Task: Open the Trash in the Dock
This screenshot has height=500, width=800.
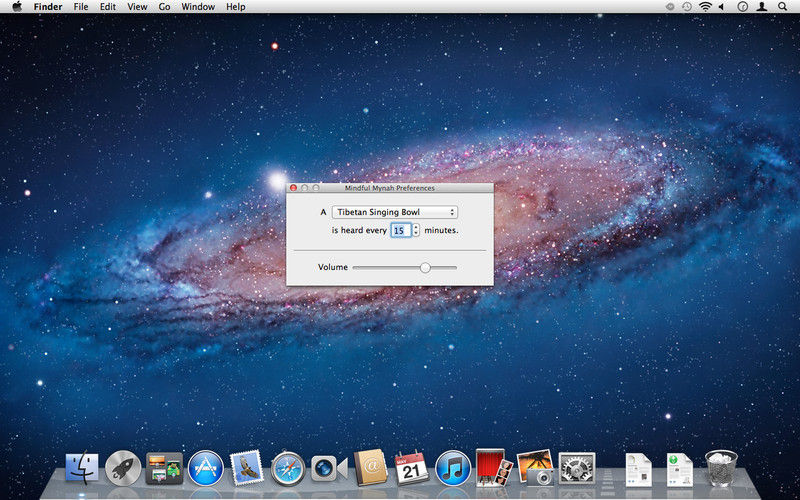Action: point(721,468)
